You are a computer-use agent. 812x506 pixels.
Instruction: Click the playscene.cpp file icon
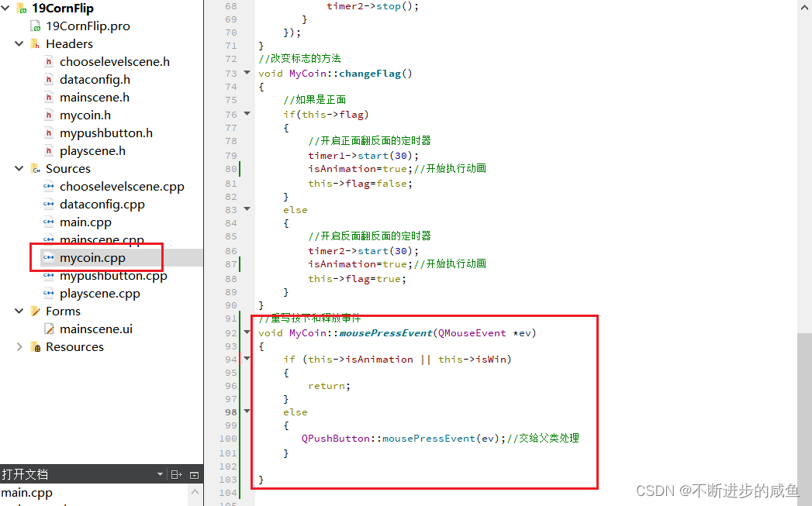click(49, 294)
